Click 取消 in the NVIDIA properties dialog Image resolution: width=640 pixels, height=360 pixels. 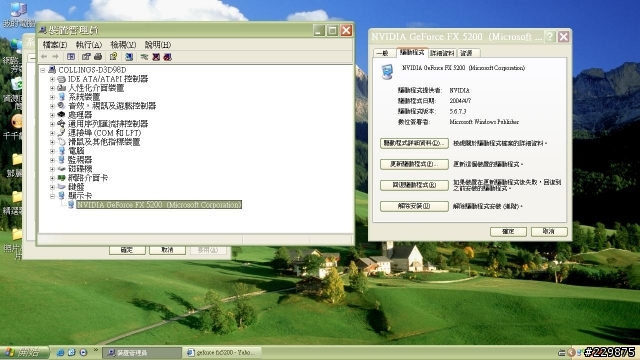549,231
